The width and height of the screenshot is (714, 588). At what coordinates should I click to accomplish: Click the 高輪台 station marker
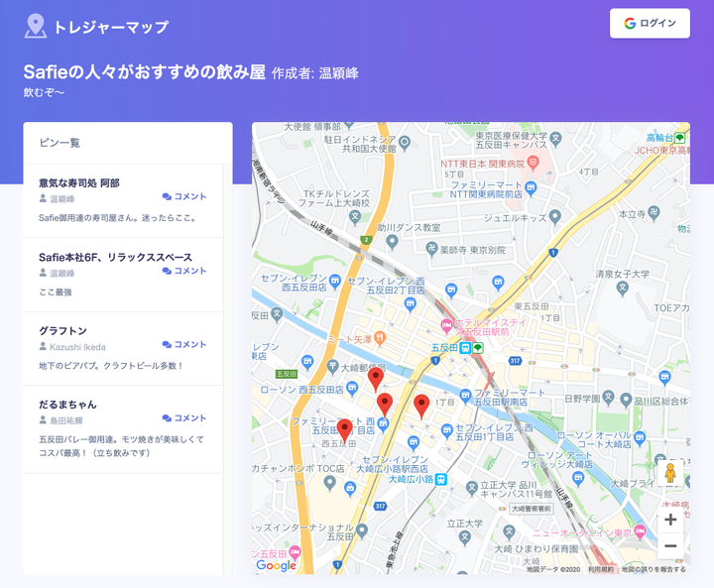pyautogui.click(x=679, y=137)
